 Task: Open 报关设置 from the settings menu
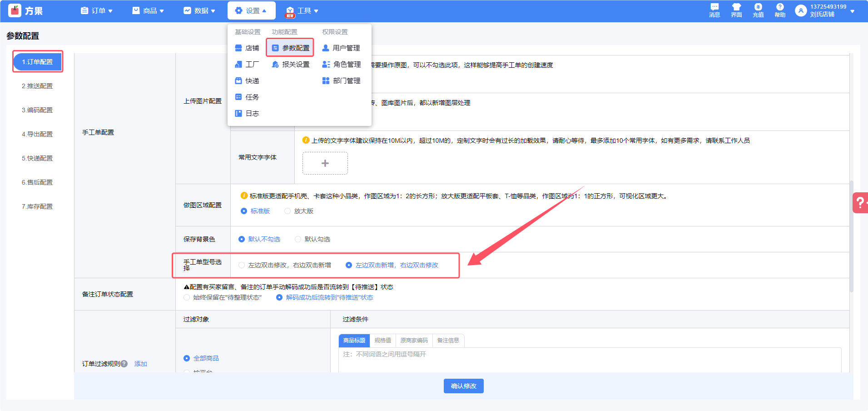pyautogui.click(x=291, y=65)
